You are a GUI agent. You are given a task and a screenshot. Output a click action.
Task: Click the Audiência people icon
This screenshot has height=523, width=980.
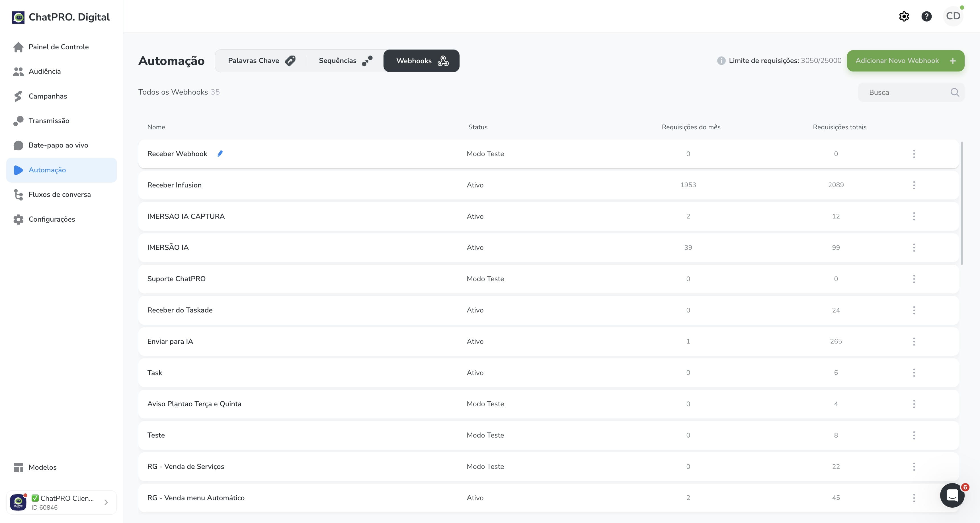click(18, 71)
